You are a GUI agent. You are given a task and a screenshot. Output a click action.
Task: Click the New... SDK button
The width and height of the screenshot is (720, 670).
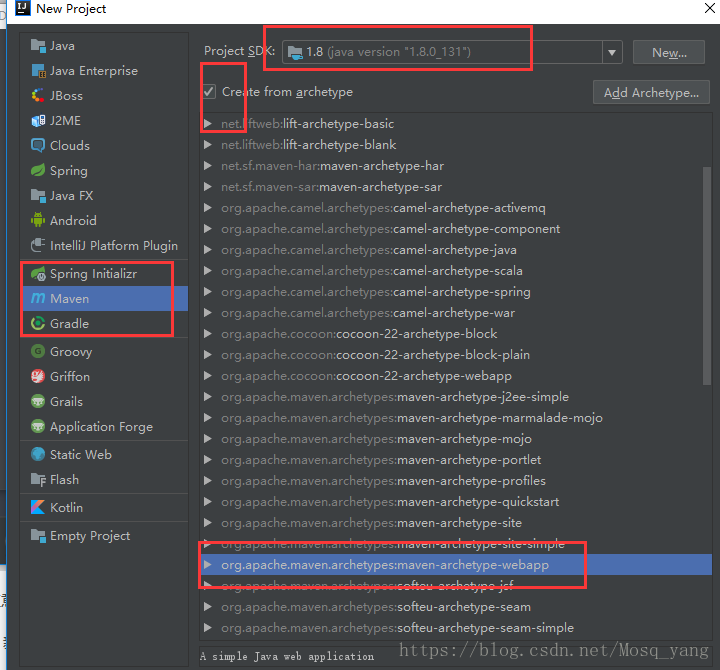click(669, 52)
